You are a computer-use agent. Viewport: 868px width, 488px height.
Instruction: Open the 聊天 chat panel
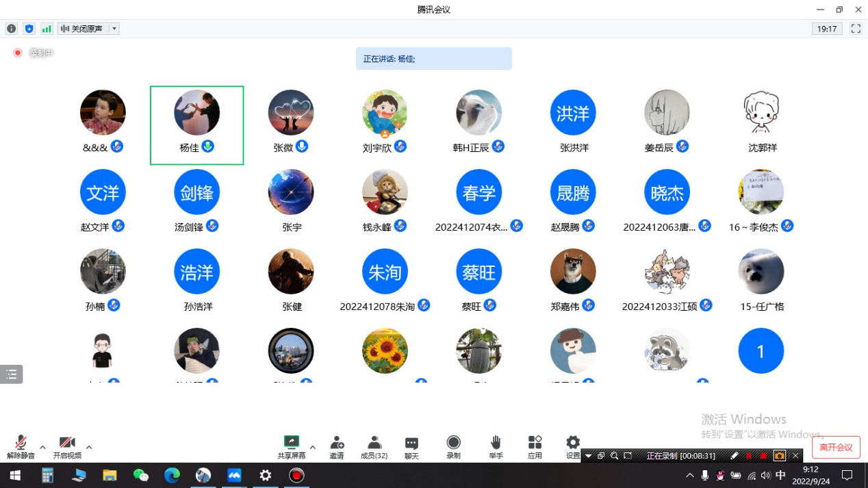click(x=411, y=446)
